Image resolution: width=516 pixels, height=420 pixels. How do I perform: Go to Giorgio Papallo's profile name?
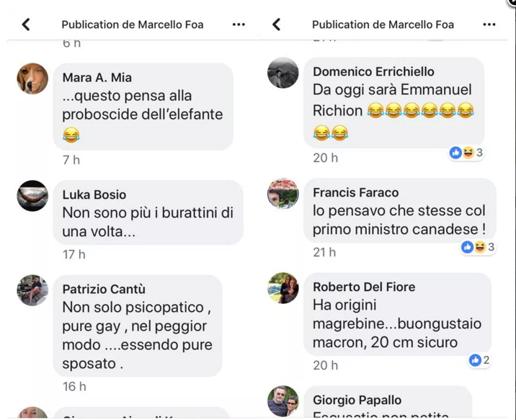[357, 400]
